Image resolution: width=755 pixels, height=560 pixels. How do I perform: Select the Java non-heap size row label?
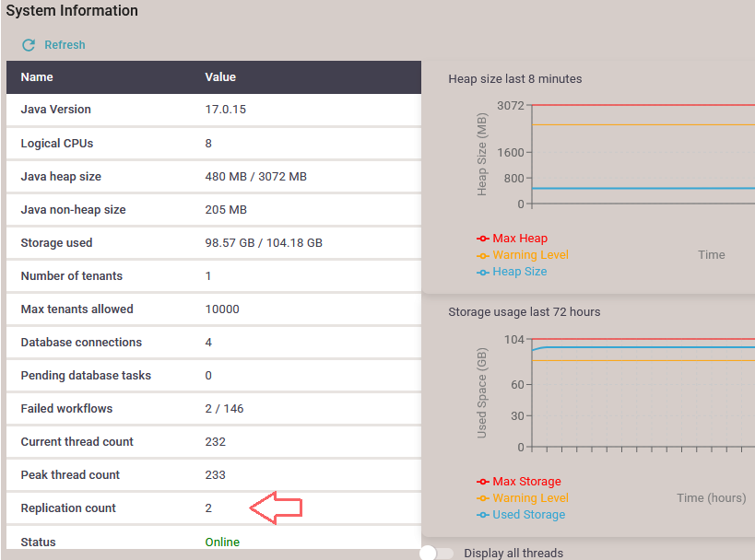(73, 210)
